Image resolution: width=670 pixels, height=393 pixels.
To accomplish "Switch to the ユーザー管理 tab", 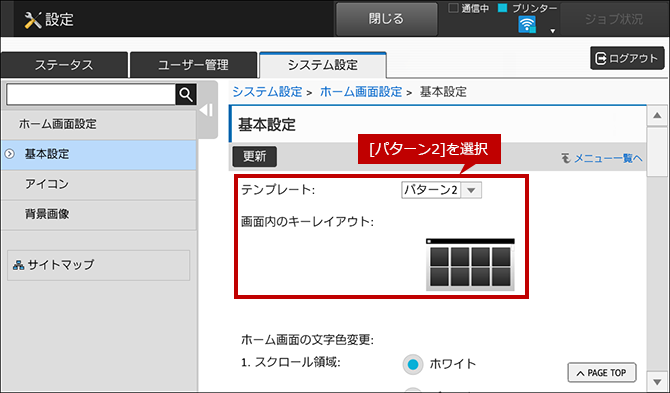I will click(x=193, y=65).
